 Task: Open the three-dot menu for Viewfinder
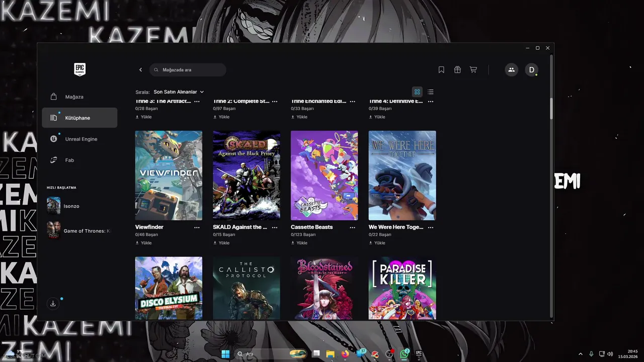(197, 227)
